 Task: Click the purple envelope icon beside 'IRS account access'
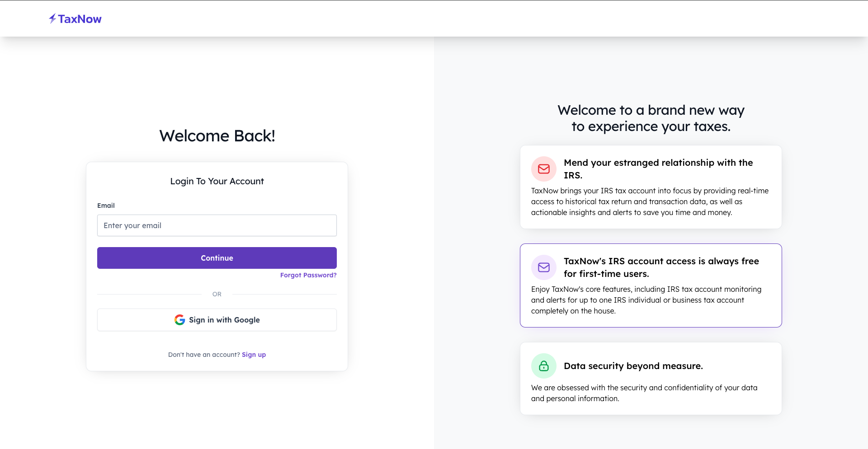click(544, 267)
